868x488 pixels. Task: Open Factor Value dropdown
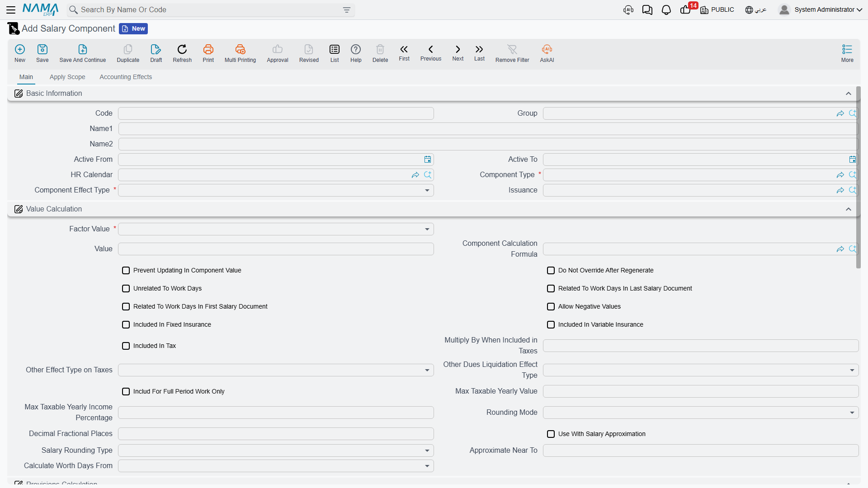(276, 229)
